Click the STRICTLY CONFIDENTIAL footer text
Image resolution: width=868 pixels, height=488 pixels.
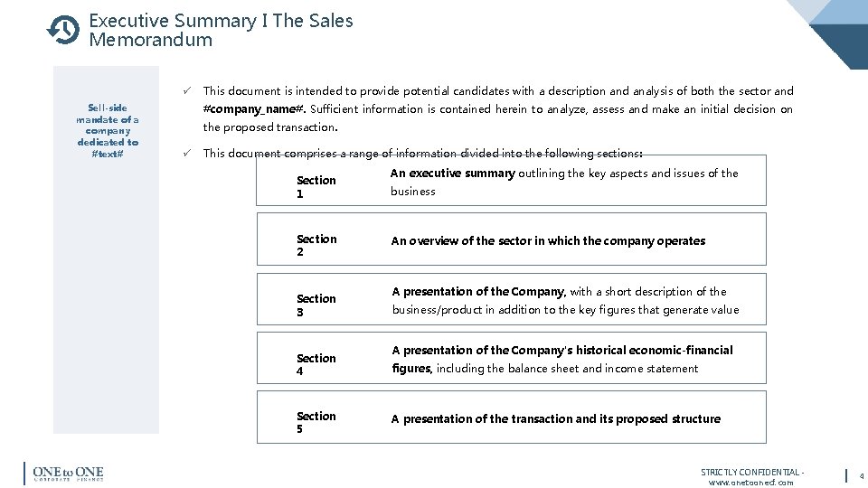750,472
